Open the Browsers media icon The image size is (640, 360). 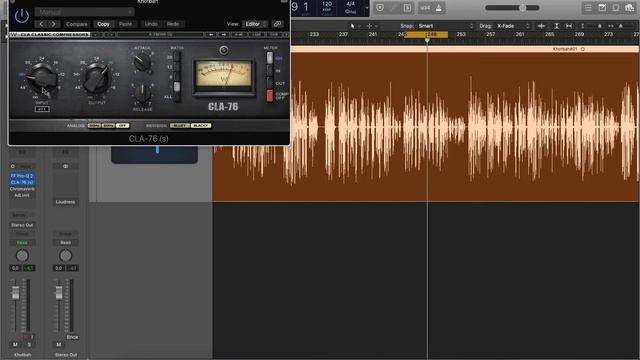point(630,8)
